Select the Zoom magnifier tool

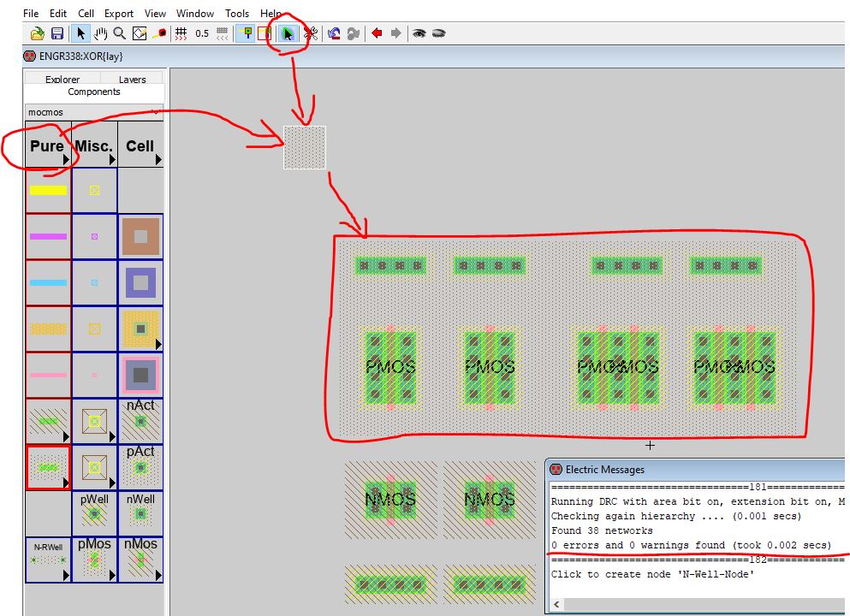[x=120, y=33]
